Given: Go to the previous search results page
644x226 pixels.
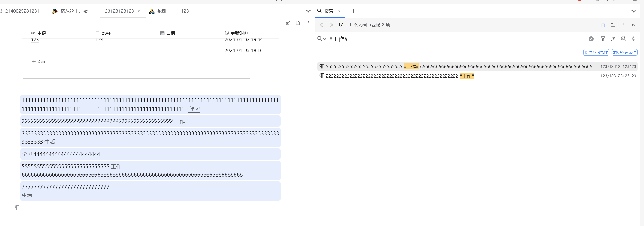Looking at the screenshot, I should tap(321, 25).
